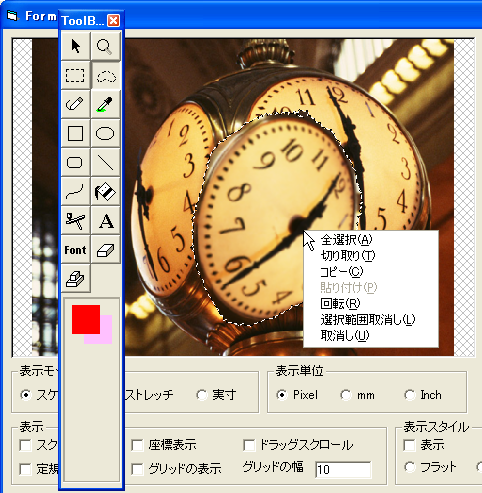The width and height of the screenshot is (482, 493).
Task: Select the pencil drawing tool
Action: point(76,104)
